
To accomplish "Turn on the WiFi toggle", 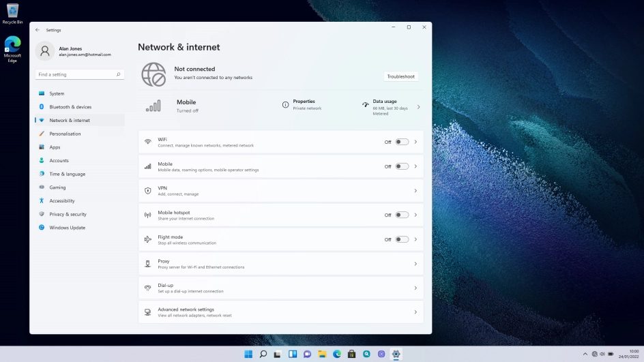I will pyautogui.click(x=402, y=142).
